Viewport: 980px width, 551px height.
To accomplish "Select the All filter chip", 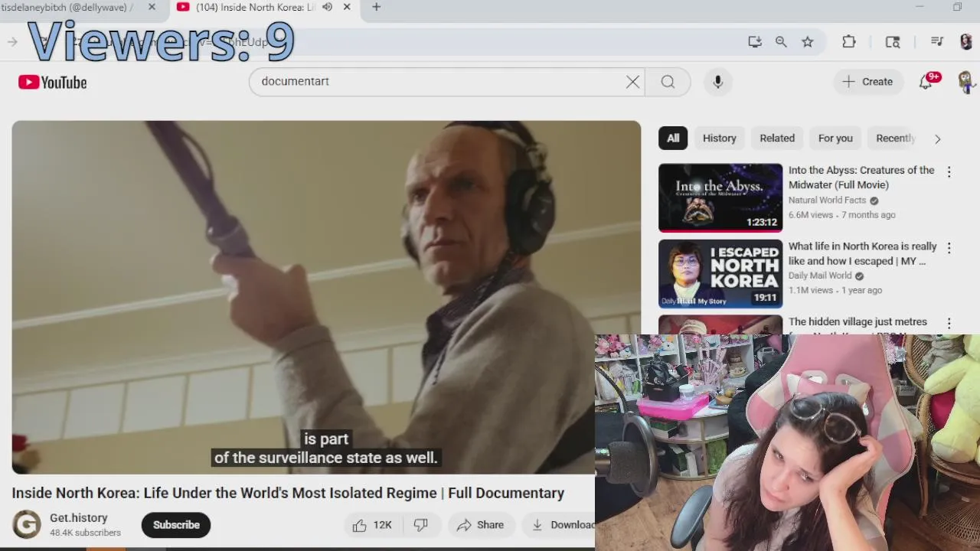I will (673, 138).
